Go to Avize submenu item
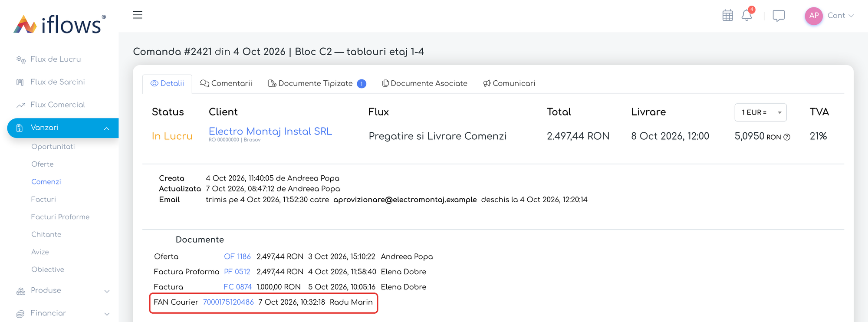868x322 pixels. coord(40,252)
